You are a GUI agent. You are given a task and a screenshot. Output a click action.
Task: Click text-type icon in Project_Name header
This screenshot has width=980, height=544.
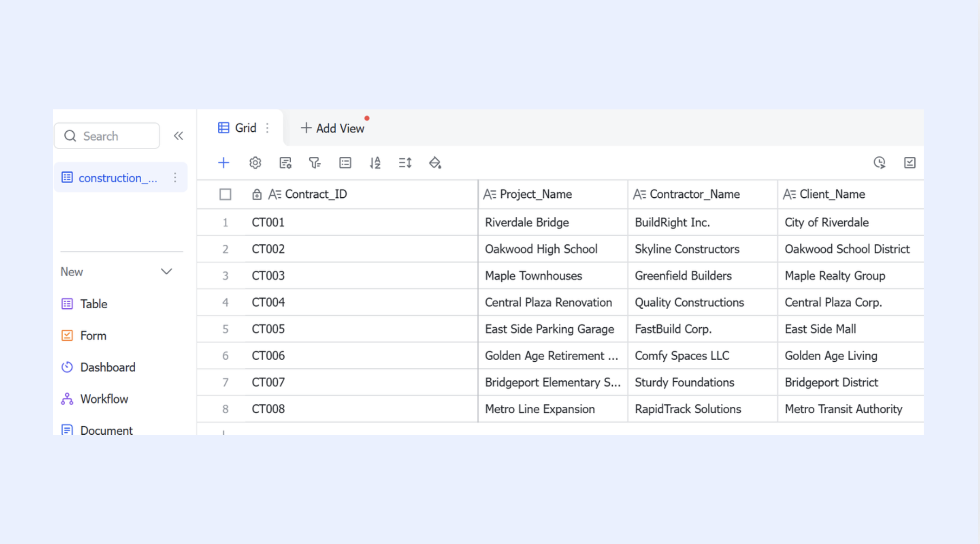point(490,194)
